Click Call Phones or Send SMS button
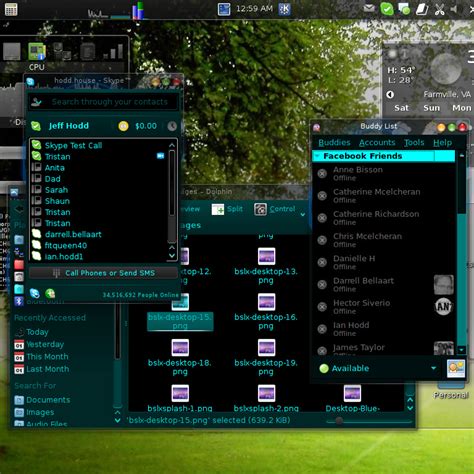 click(103, 273)
